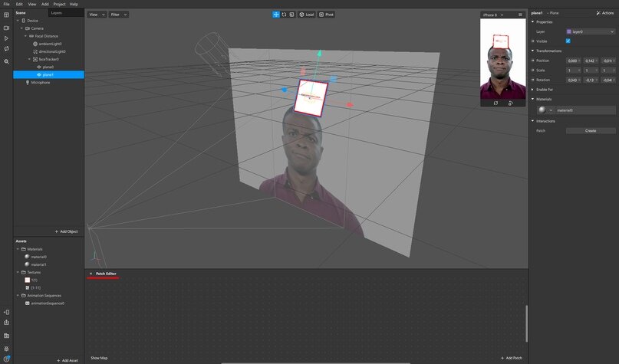Open the File menu
The width and height of the screenshot is (619, 364).
click(6, 4)
